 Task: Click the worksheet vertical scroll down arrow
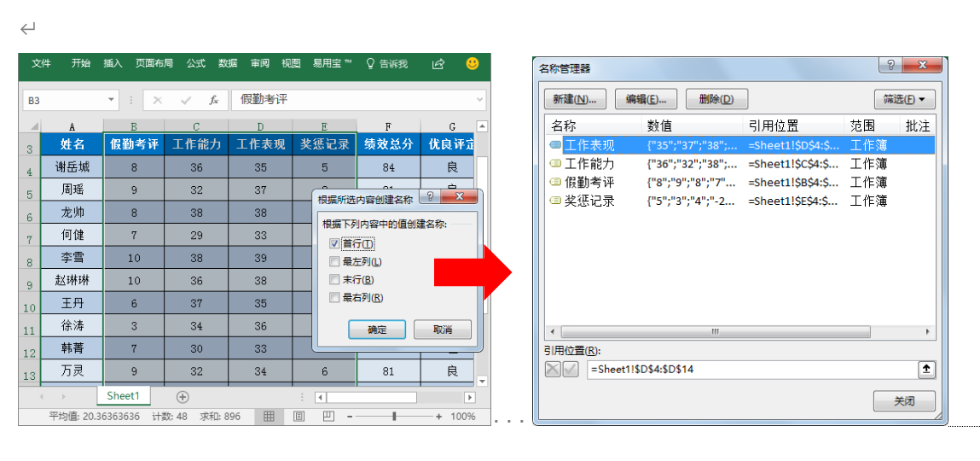pos(482,380)
